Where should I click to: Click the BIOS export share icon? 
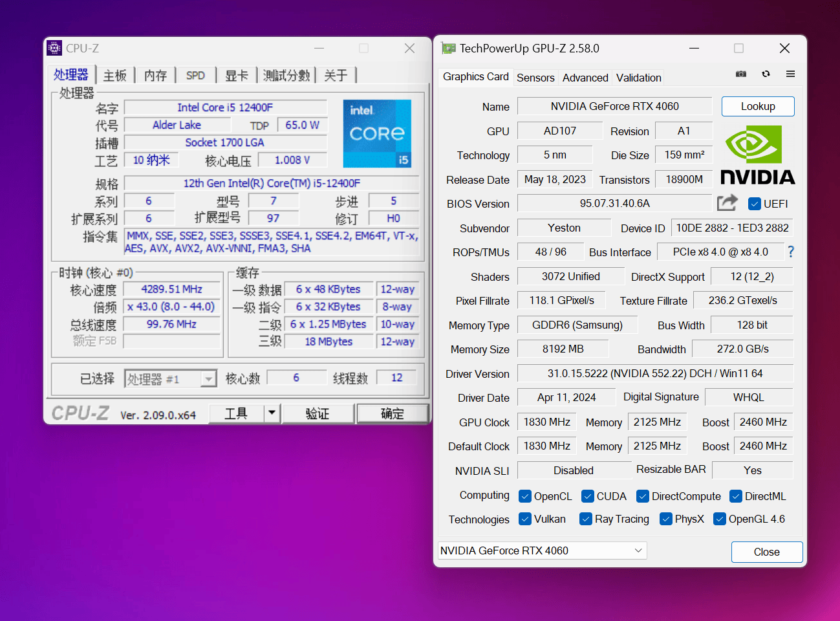click(x=727, y=203)
